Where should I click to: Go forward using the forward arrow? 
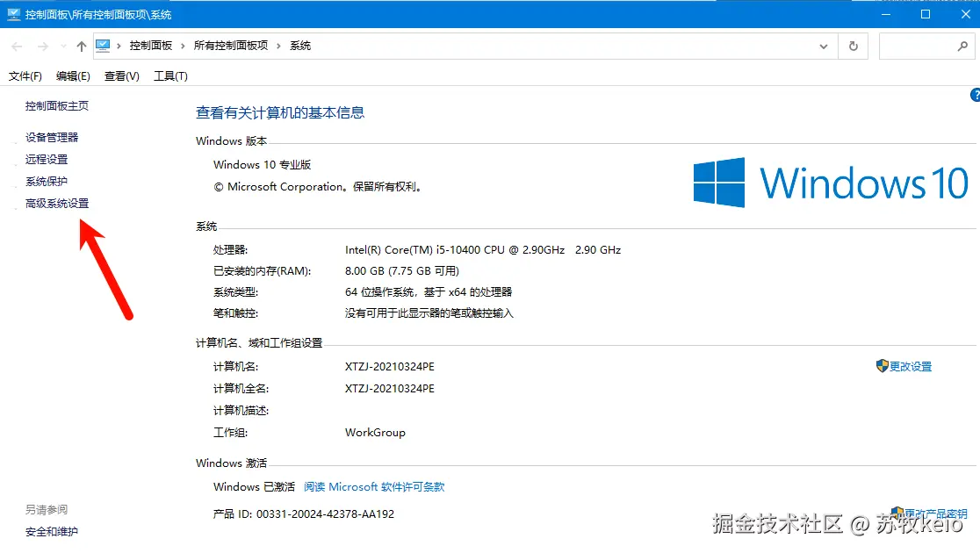(42, 47)
